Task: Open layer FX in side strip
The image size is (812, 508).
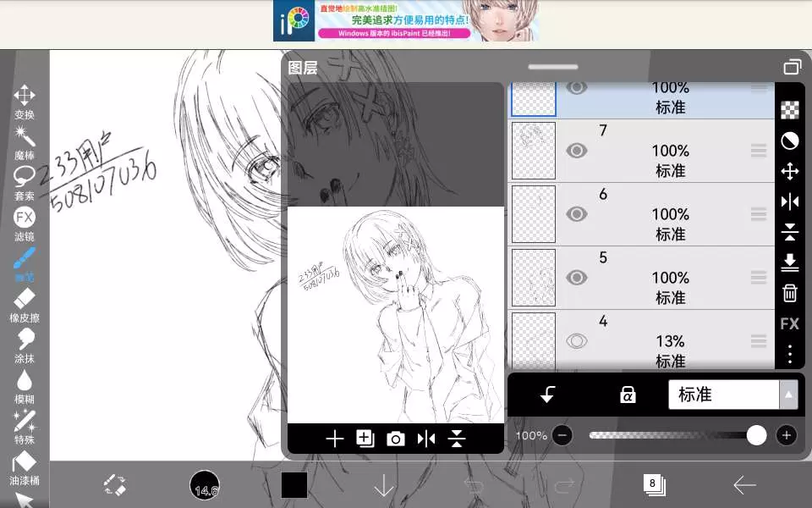Action: (x=790, y=324)
